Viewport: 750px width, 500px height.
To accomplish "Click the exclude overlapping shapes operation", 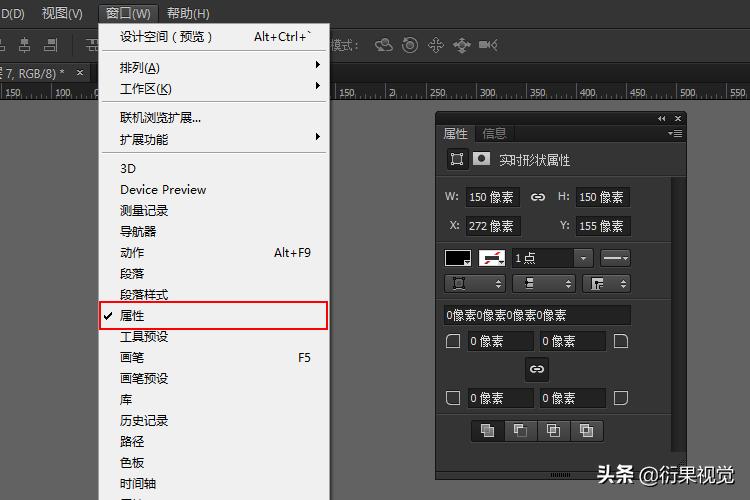I will click(586, 431).
